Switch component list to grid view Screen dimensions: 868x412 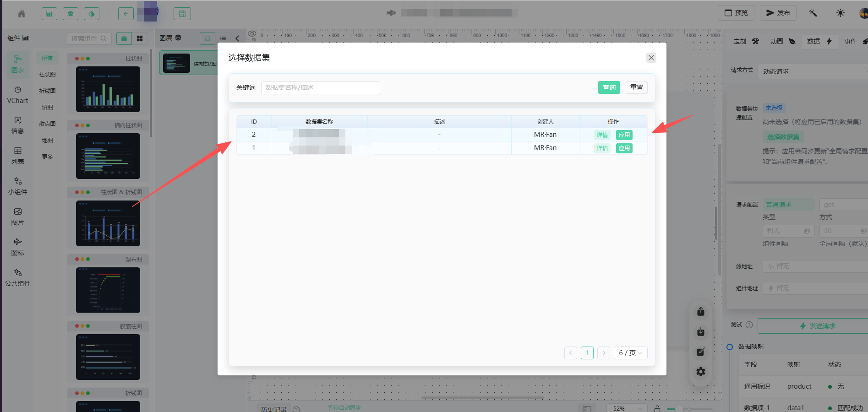pos(140,38)
